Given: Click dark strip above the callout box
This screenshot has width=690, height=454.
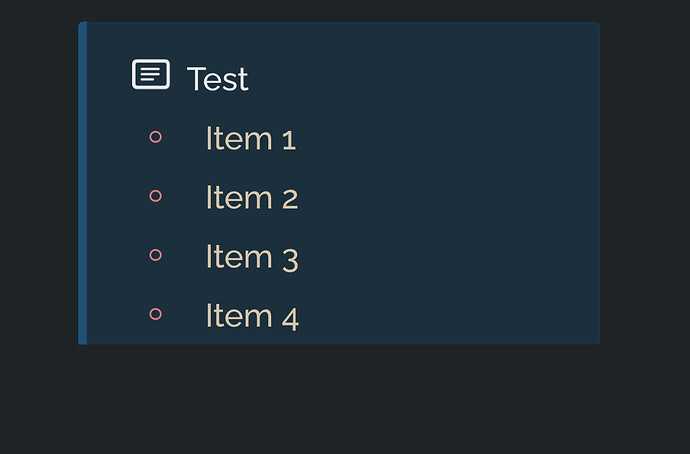Looking at the screenshot, I should point(345,11).
